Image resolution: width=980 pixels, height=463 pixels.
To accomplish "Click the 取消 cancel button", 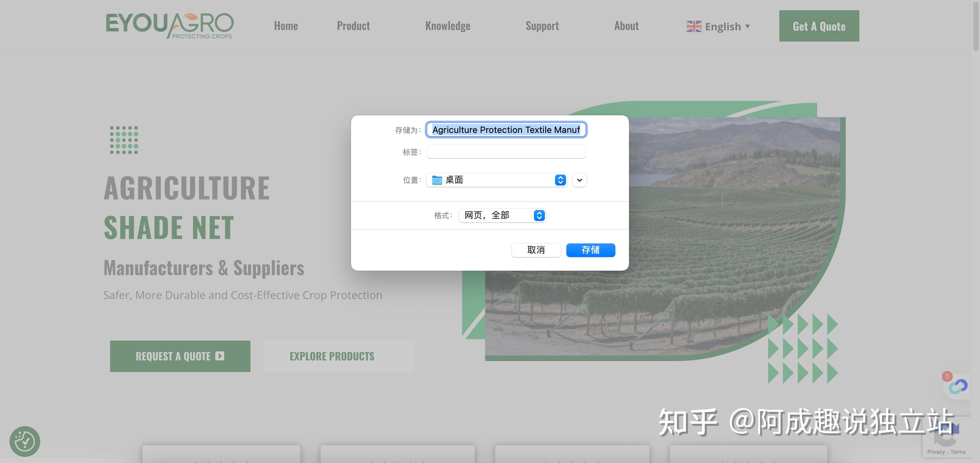I will click(536, 250).
